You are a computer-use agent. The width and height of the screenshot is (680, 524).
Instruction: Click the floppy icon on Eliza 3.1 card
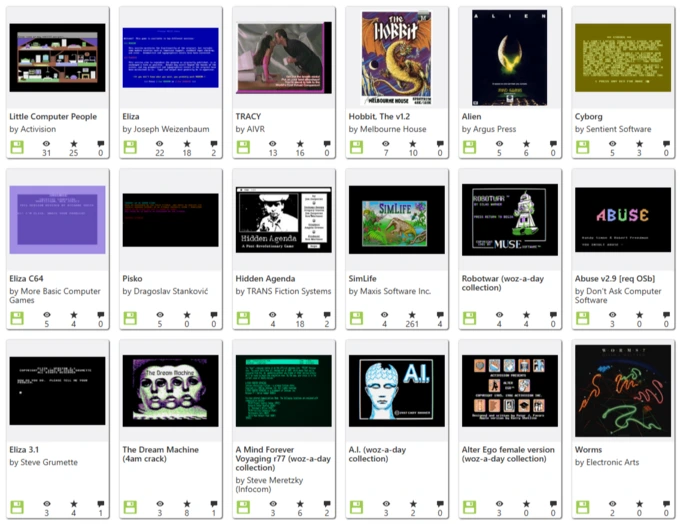coord(17,507)
